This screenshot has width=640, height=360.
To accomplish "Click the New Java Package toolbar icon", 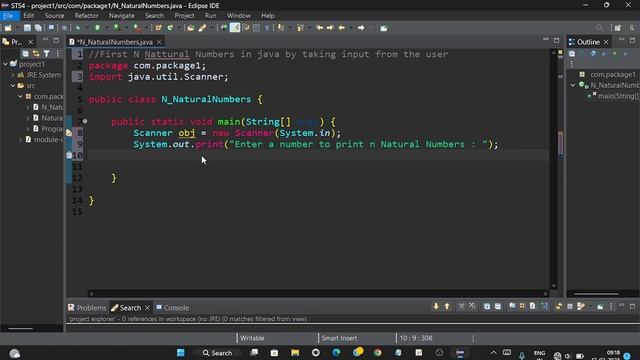I will click(158, 28).
